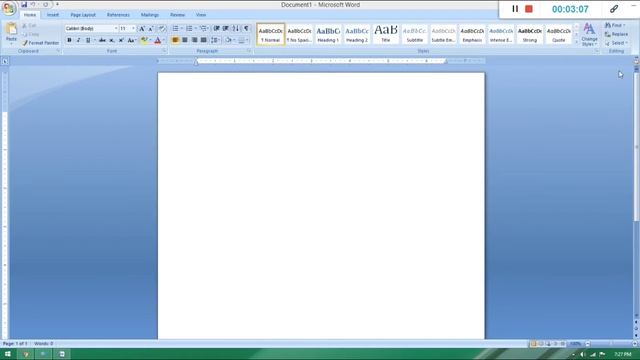640x360 pixels.
Task: Toggle Bold formatting
Action: pyautogui.click(x=69, y=40)
